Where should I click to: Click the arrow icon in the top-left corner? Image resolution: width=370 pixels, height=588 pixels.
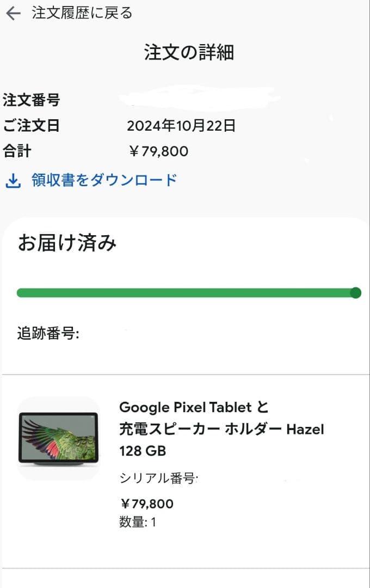[13, 13]
